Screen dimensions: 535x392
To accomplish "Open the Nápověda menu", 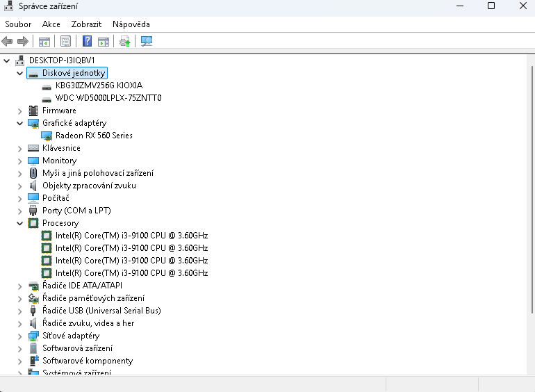I will (x=131, y=24).
